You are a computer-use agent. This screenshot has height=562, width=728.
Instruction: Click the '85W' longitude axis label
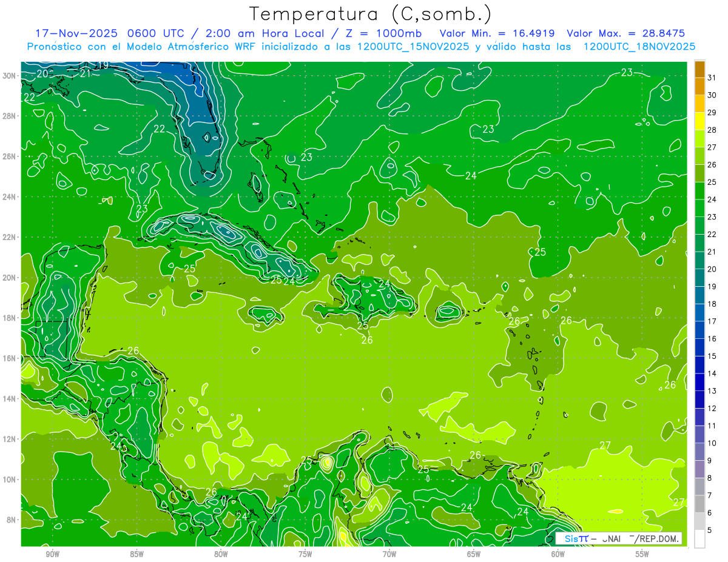(x=136, y=554)
